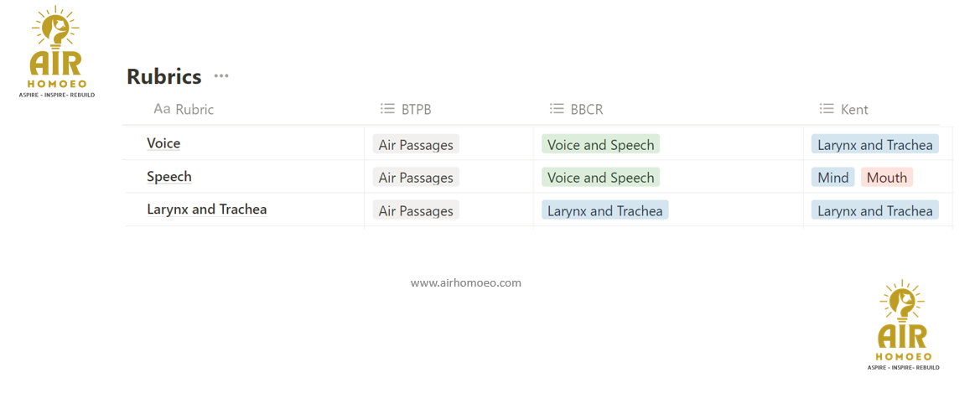Click the list icon next to BTPB
980x414 pixels.
pyautogui.click(x=387, y=109)
